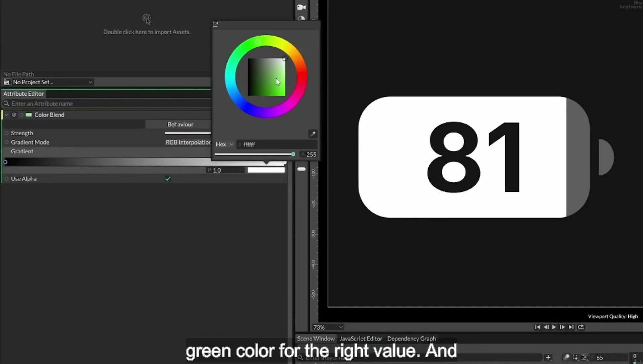Click the eyedropper color pick tool
Screen dimensions: 643x364
pyautogui.click(x=313, y=134)
